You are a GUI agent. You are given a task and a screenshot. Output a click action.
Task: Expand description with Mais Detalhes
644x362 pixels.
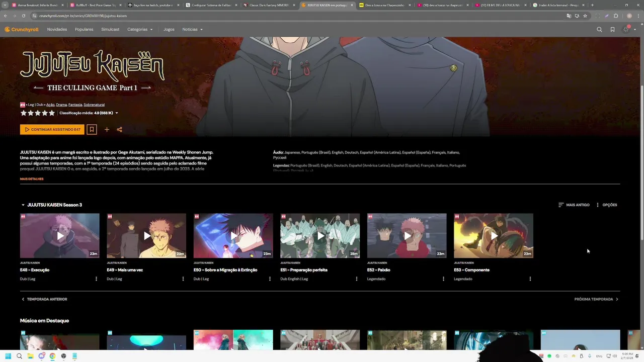tap(32, 179)
